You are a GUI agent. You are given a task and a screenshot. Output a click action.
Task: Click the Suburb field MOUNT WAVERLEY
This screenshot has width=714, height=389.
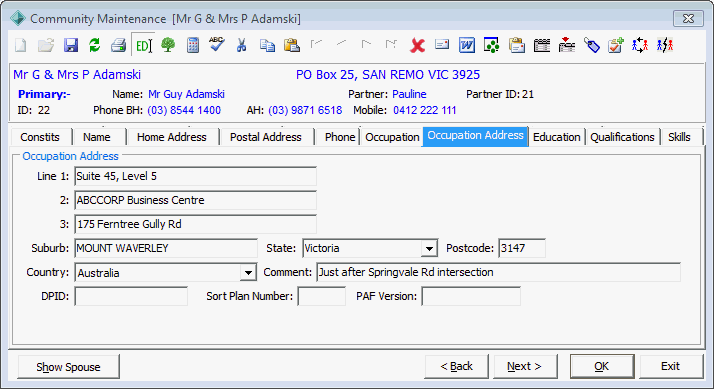166,248
